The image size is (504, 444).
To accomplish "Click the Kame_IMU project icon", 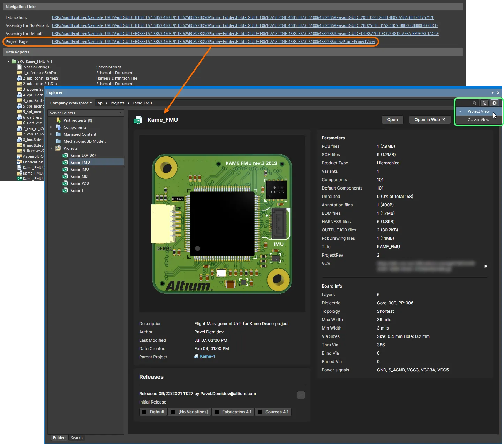I will 65,169.
